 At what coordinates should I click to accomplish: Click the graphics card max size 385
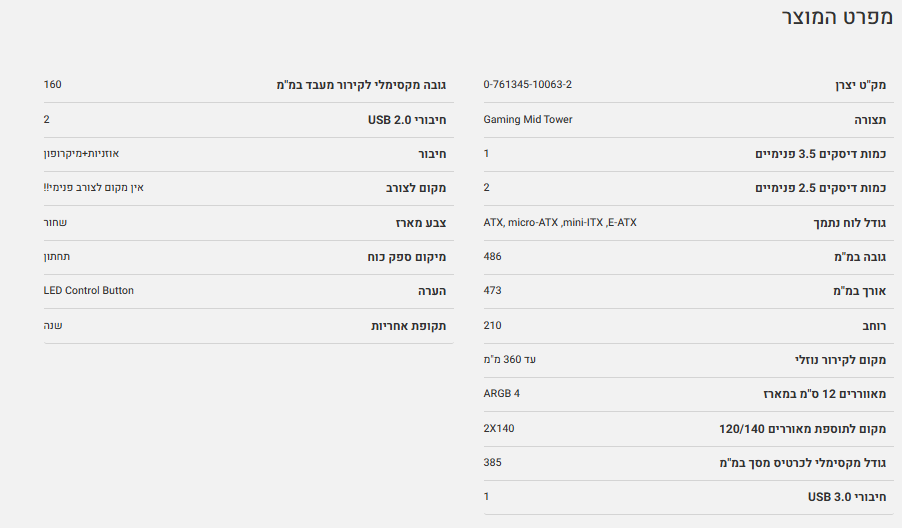click(x=492, y=462)
